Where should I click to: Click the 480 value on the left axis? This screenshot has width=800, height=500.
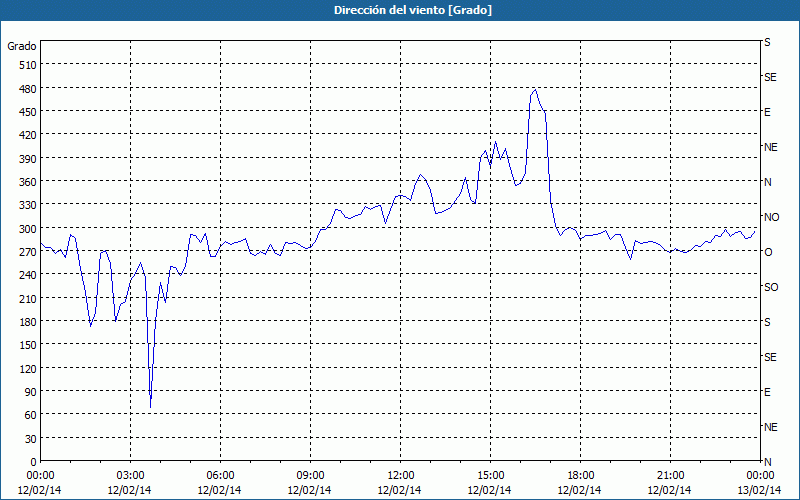[28, 88]
